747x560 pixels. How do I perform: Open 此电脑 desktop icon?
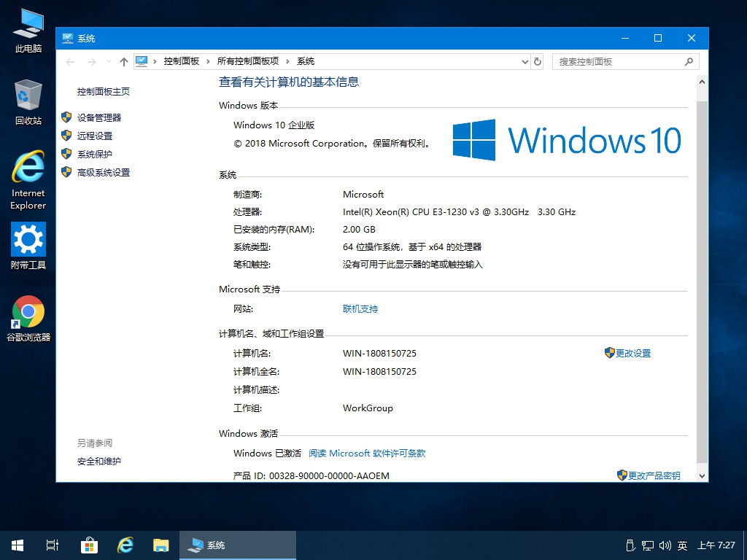tap(28, 31)
